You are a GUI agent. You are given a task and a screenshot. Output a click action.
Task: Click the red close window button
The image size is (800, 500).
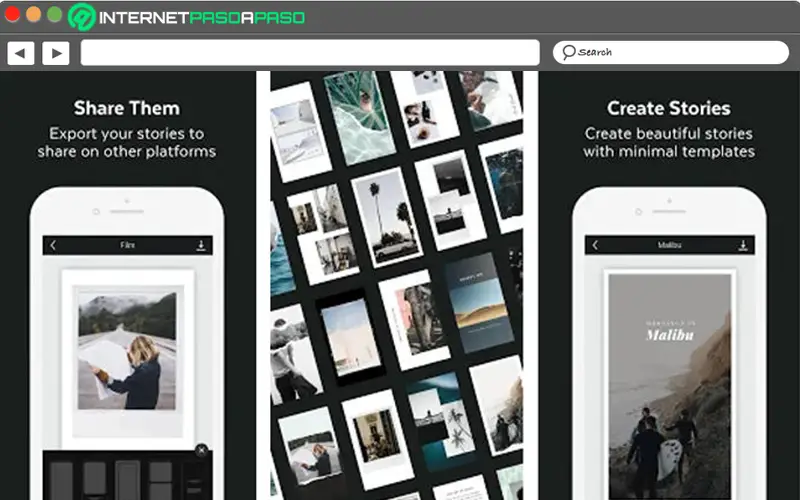tap(12, 14)
